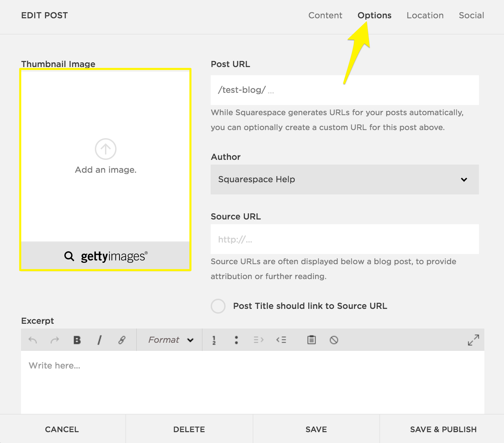Click the Delete button

point(189,429)
